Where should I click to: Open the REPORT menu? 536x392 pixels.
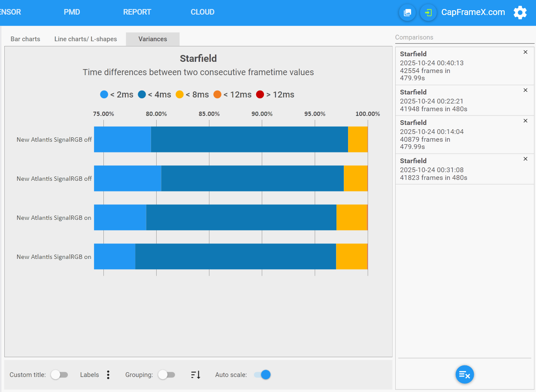[x=137, y=12]
